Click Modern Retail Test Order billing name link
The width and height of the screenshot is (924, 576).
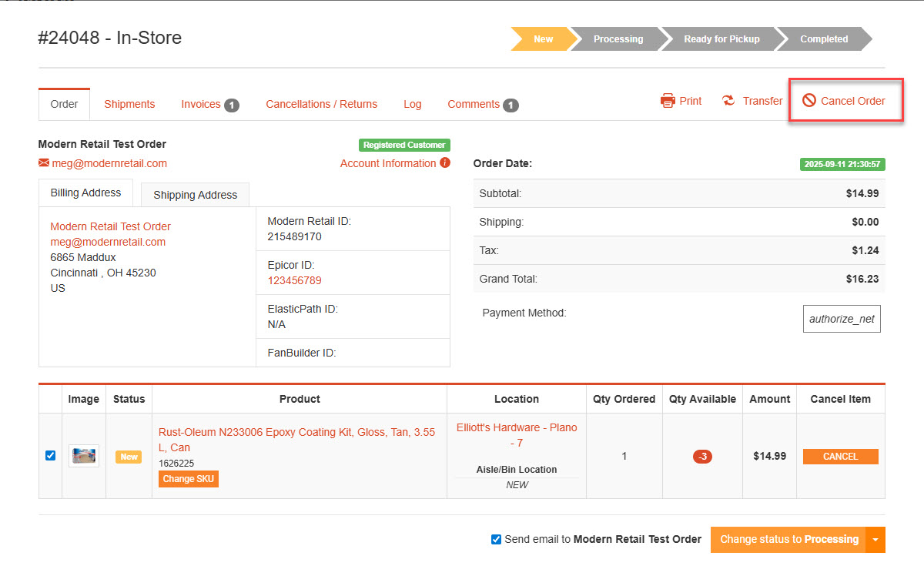111,226
